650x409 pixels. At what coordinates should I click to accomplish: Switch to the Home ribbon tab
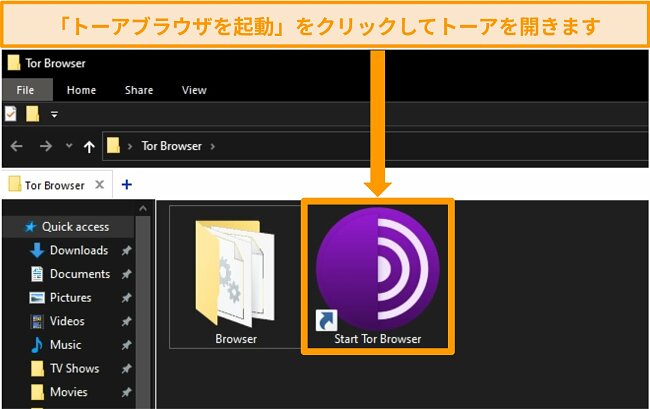[x=81, y=90]
